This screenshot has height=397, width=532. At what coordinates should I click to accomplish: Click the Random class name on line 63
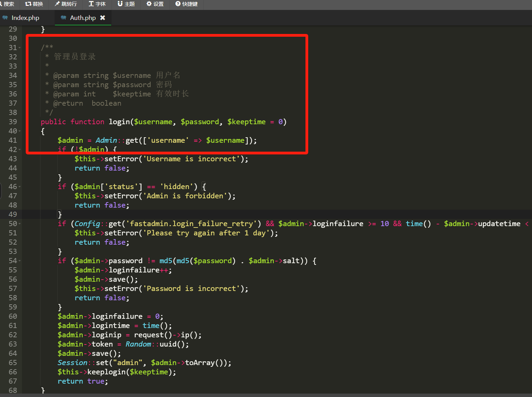point(138,344)
